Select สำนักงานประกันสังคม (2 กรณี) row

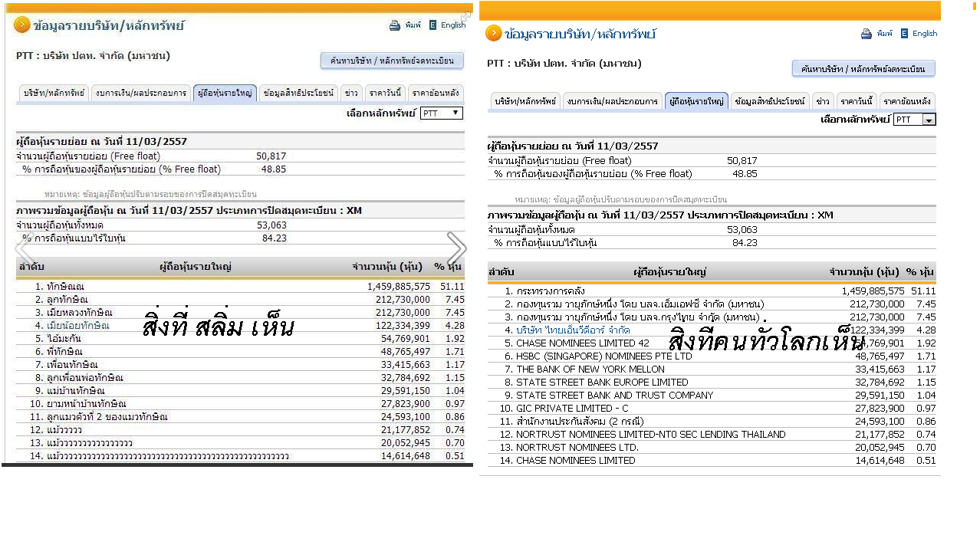coord(712,421)
